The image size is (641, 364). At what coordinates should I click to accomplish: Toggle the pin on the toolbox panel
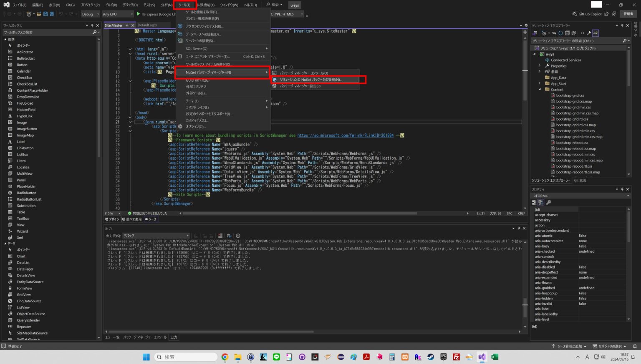point(92,25)
